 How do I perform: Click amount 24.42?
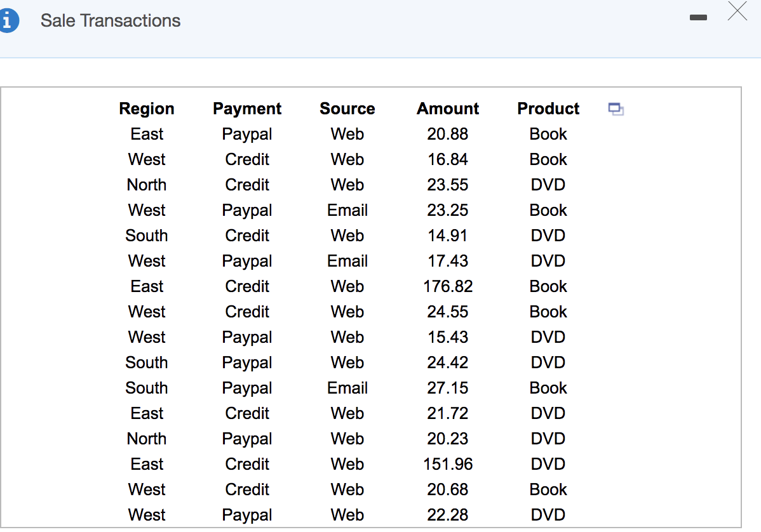[447, 362]
